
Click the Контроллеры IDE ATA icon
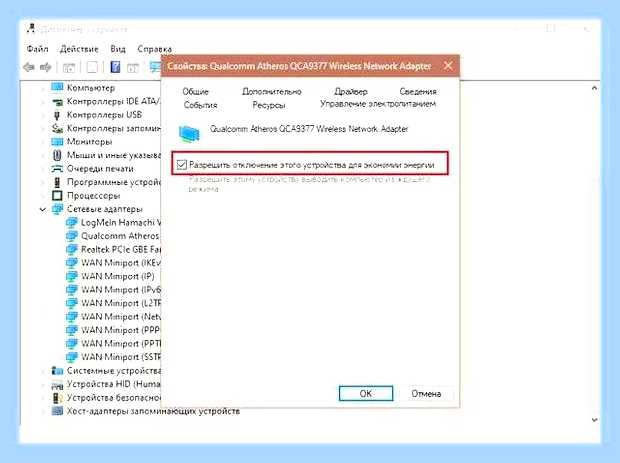pyautogui.click(x=57, y=102)
